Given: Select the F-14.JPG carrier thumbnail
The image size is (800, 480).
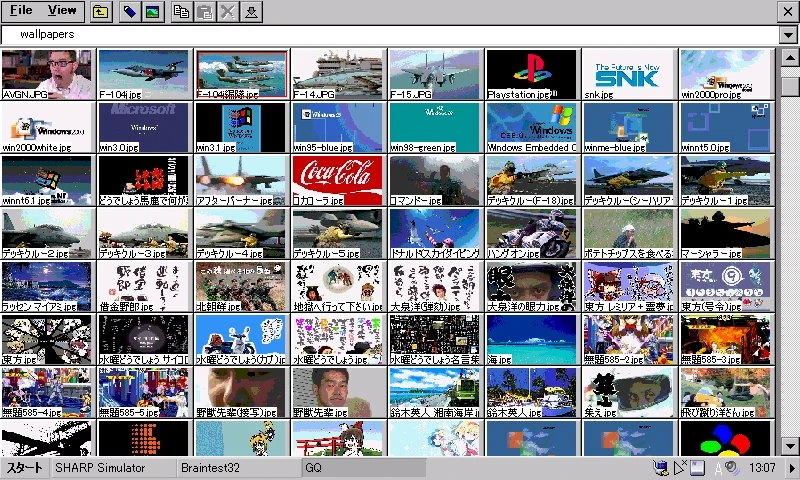Looking at the screenshot, I should point(339,74).
